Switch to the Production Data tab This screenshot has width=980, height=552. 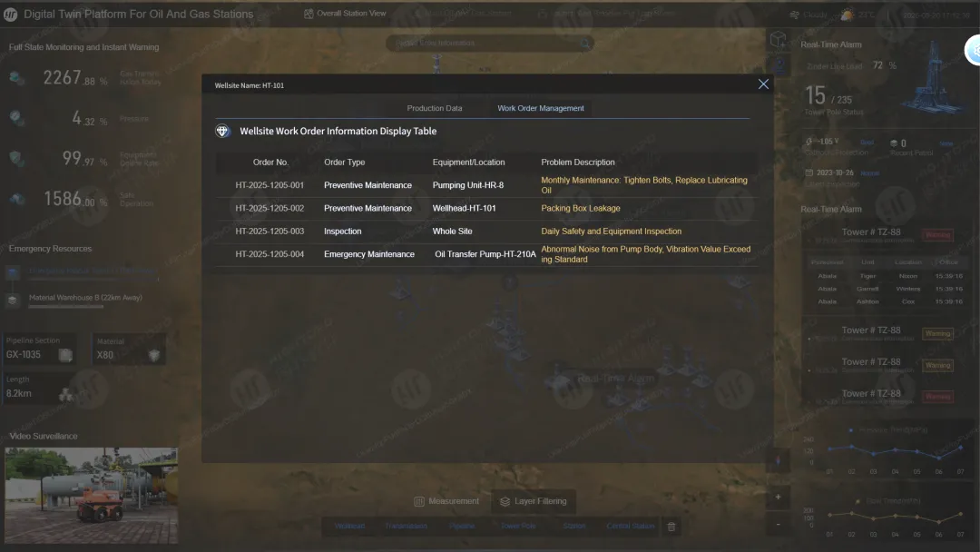coord(434,108)
